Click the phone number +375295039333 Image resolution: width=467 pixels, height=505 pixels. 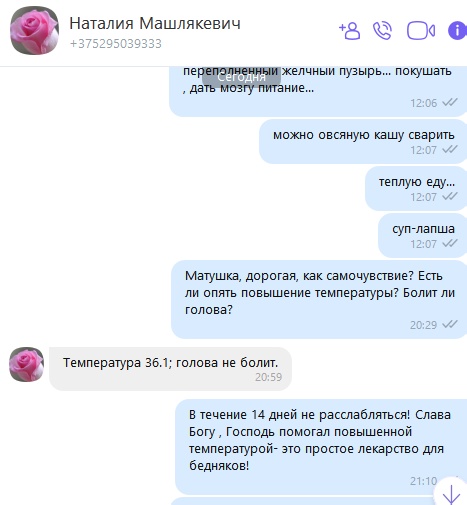tap(116, 44)
